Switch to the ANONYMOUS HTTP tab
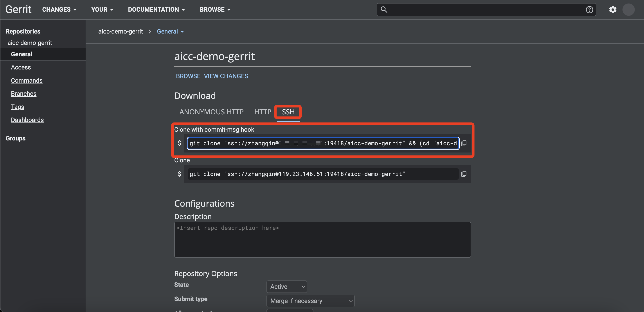Viewport: 644px width, 312px height. tap(211, 112)
